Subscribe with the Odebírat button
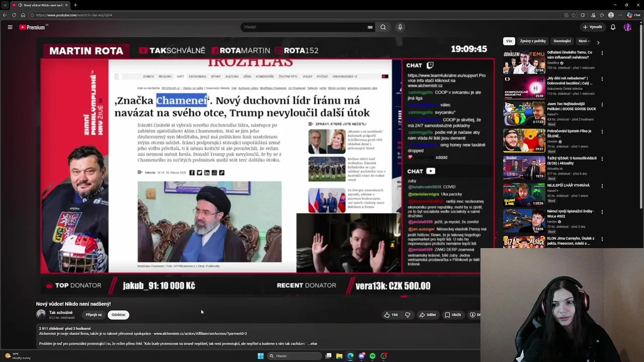Viewport: 644px width, 362px height. (x=118, y=315)
